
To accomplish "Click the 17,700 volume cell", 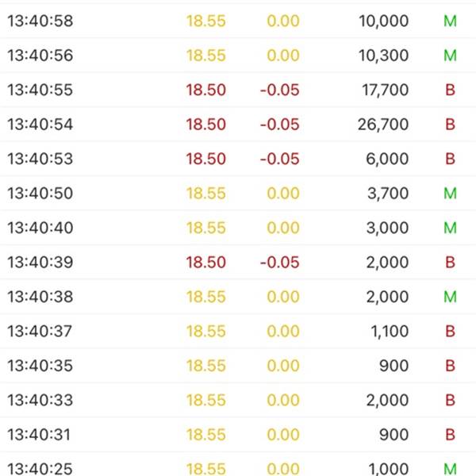I will (386, 90).
